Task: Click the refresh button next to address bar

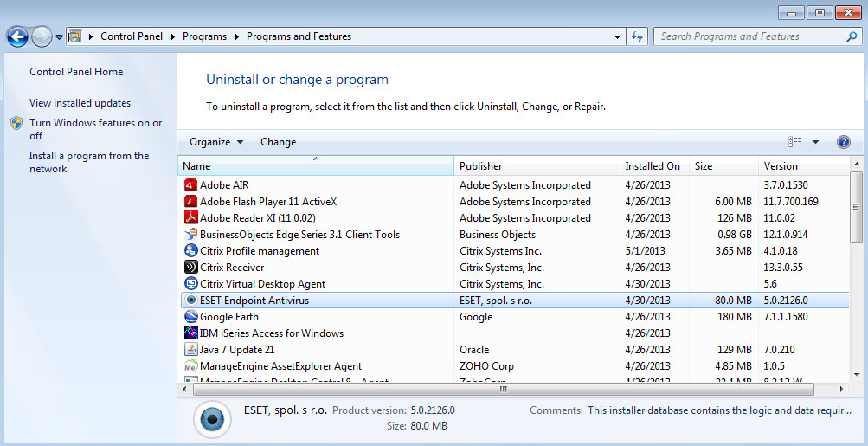Action: 637,36
